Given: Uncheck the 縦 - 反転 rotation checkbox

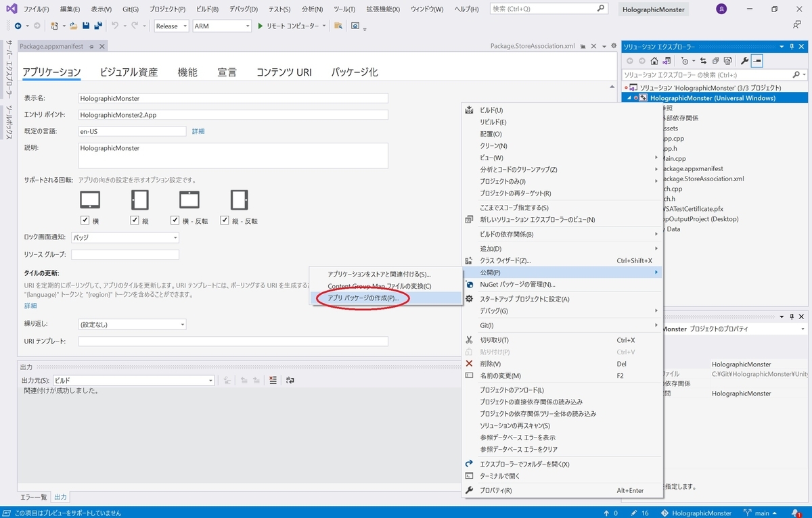Looking at the screenshot, I should coord(225,220).
